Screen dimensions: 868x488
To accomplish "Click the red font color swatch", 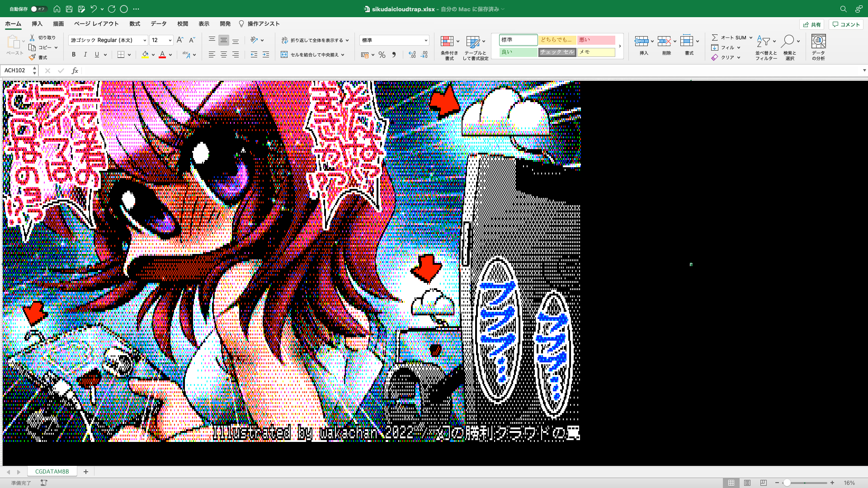I will pos(162,55).
